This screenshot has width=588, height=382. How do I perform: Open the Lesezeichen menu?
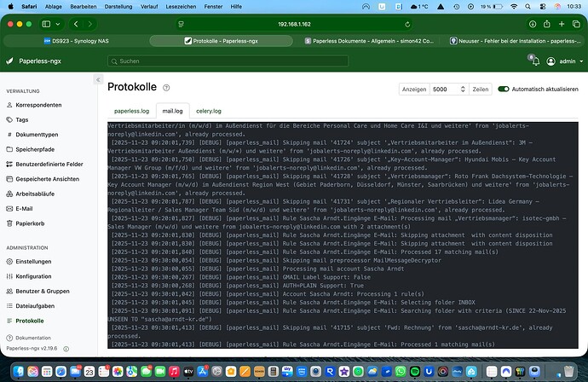(181, 6)
